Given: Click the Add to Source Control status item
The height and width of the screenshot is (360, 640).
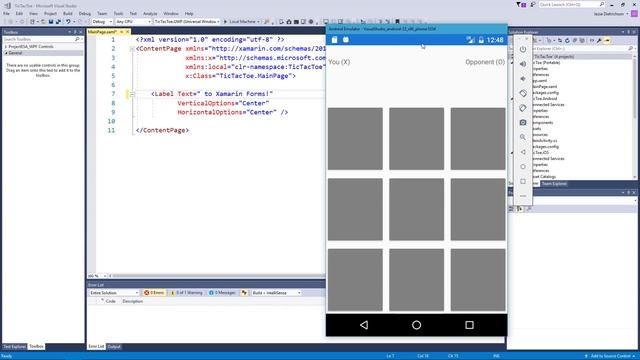Looking at the screenshot, I should click(610, 356).
